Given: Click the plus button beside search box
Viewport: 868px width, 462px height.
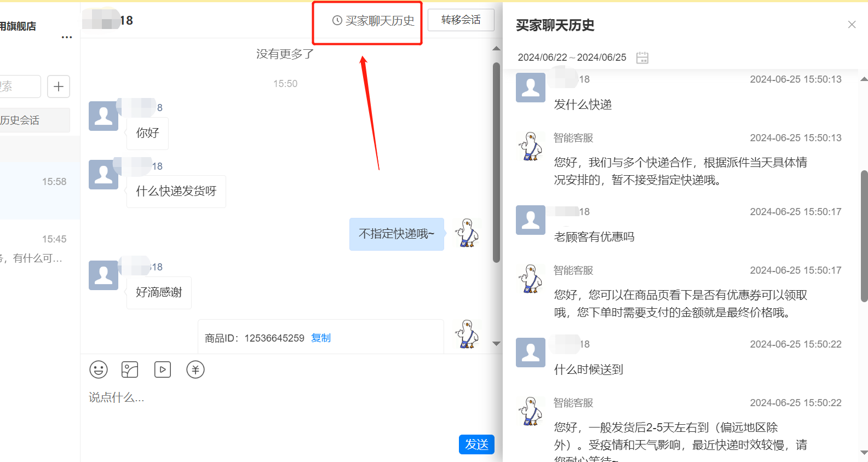Looking at the screenshot, I should tap(59, 86).
